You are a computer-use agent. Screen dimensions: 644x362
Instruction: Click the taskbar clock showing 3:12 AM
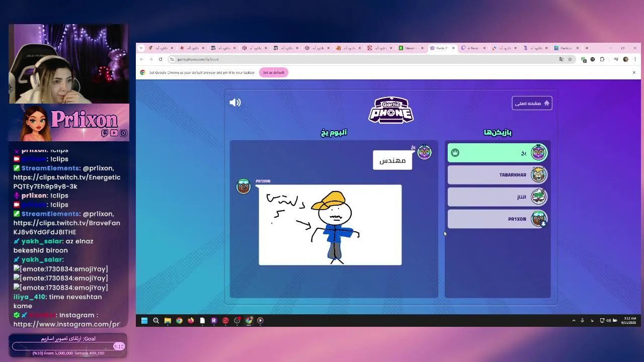pos(629,320)
